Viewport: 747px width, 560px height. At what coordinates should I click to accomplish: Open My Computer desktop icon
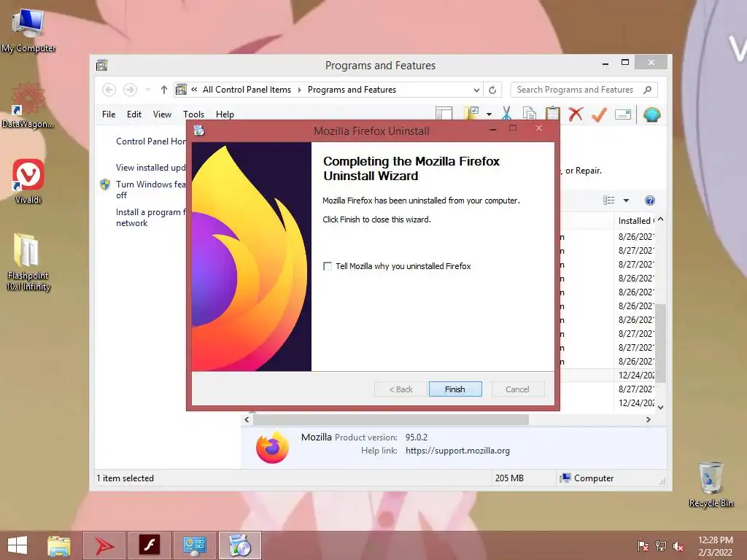(x=28, y=29)
